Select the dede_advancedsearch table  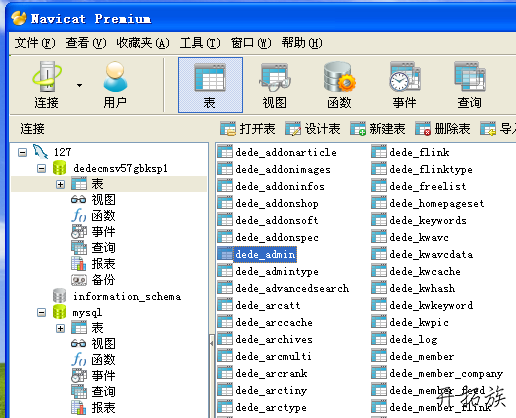tap(292, 288)
